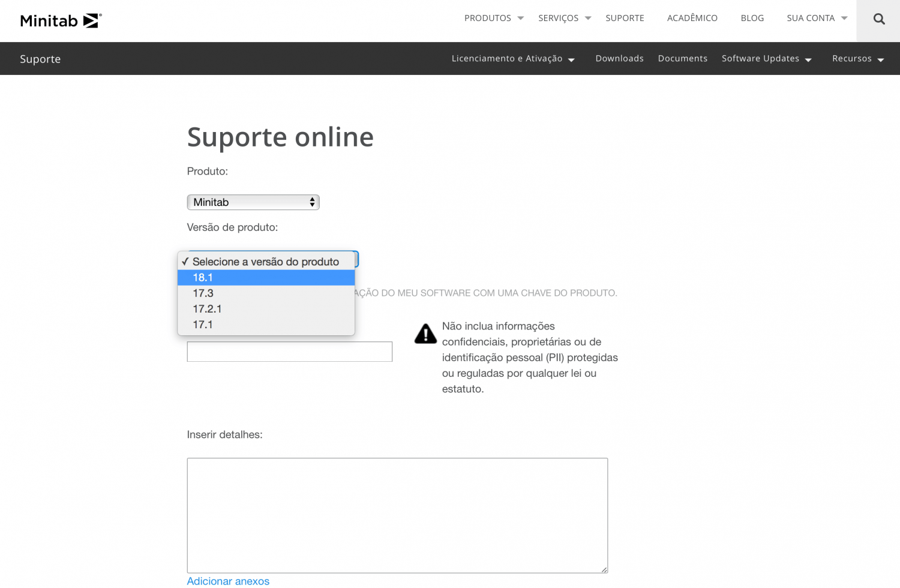Select version 17.1
Image resolution: width=900 pixels, height=588 pixels.
266,324
